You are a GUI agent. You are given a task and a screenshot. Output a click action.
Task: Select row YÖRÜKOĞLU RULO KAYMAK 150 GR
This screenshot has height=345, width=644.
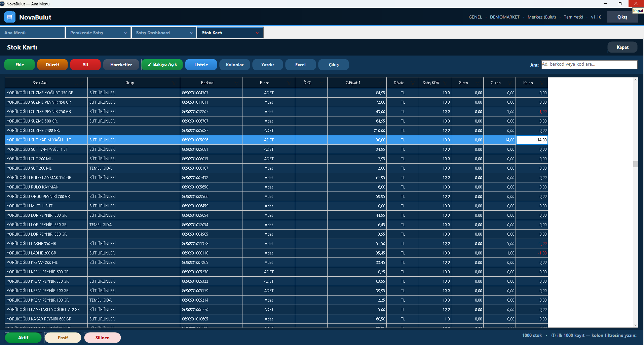pyautogui.click(x=276, y=177)
